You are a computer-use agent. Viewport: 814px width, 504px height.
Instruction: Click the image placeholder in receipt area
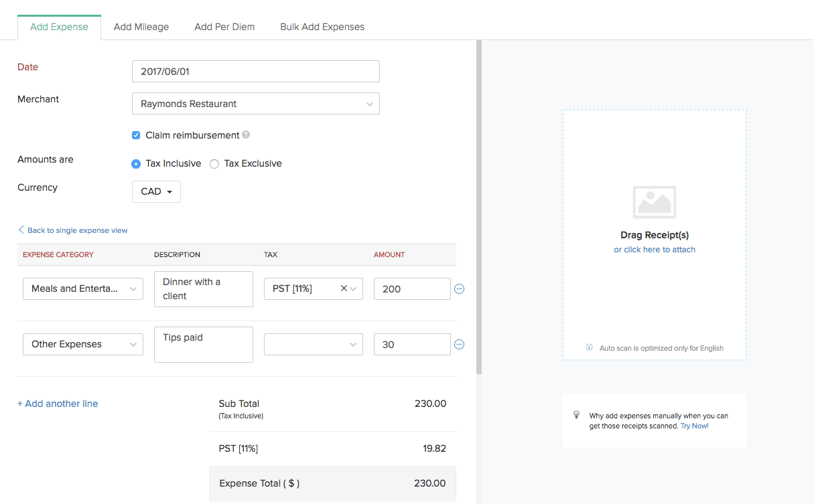[654, 201]
